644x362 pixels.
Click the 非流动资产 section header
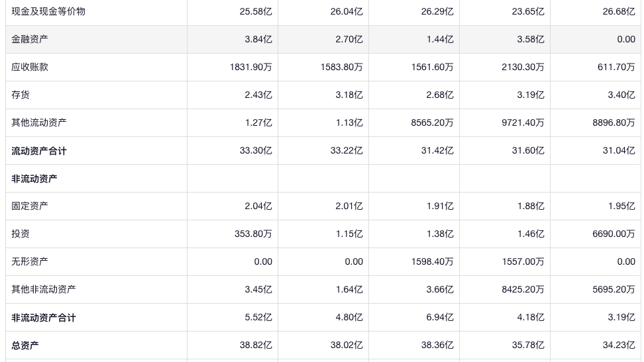[34, 179]
